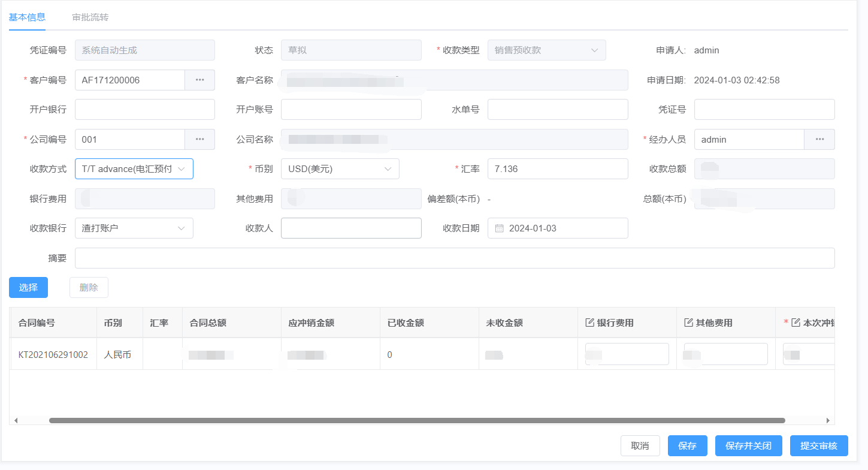Click the 保存 button
Image resolution: width=868 pixels, height=470 pixels.
[x=688, y=446]
